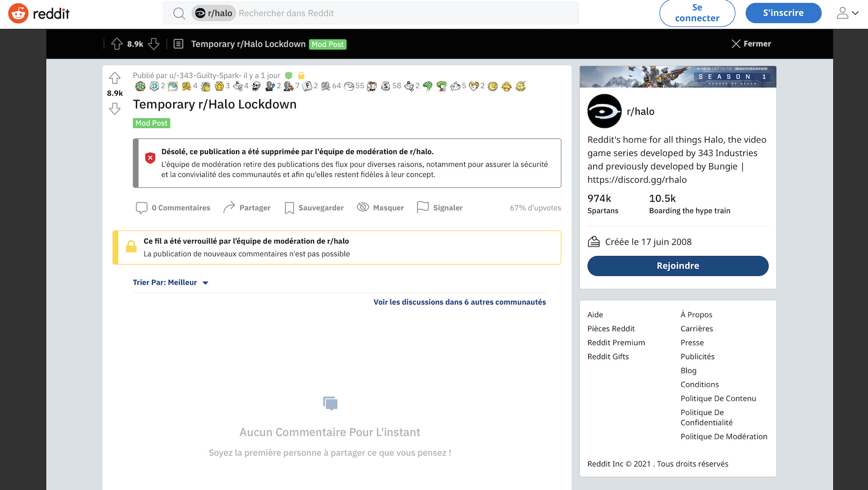Open the Politique De Contenu link
Screen dimensions: 868x490
tap(718, 399)
